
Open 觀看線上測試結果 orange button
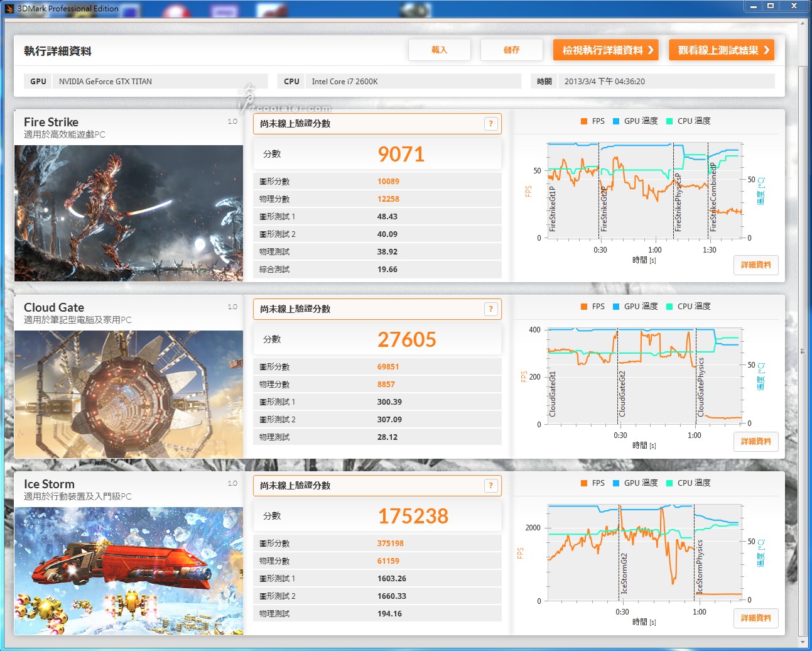pos(722,50)
